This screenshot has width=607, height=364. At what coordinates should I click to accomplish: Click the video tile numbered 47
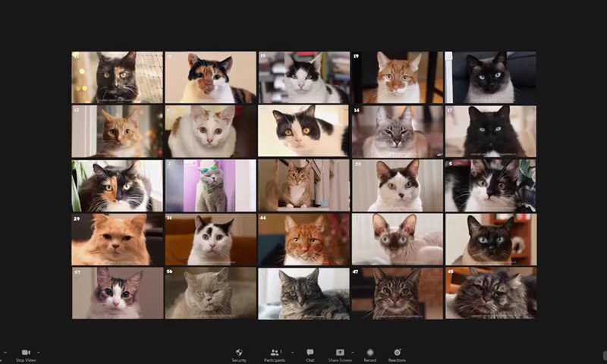[x=396, y=293]
